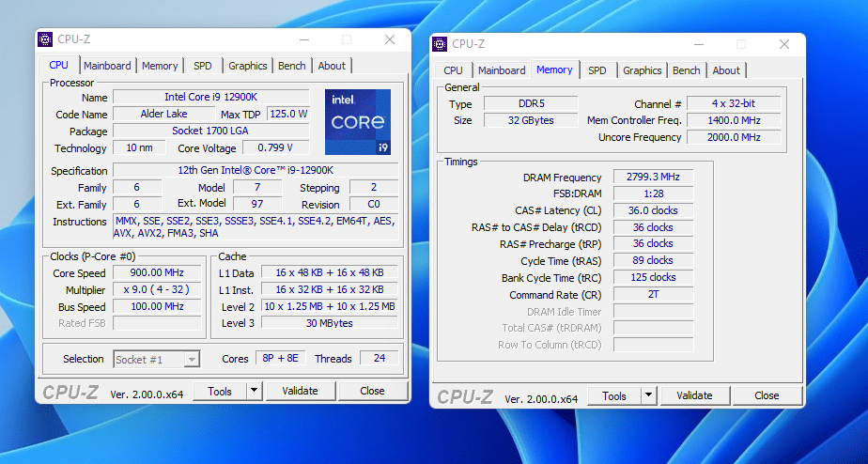
Task: Open Bench tab in right CPU-Z window
Action: coord(687,70)
